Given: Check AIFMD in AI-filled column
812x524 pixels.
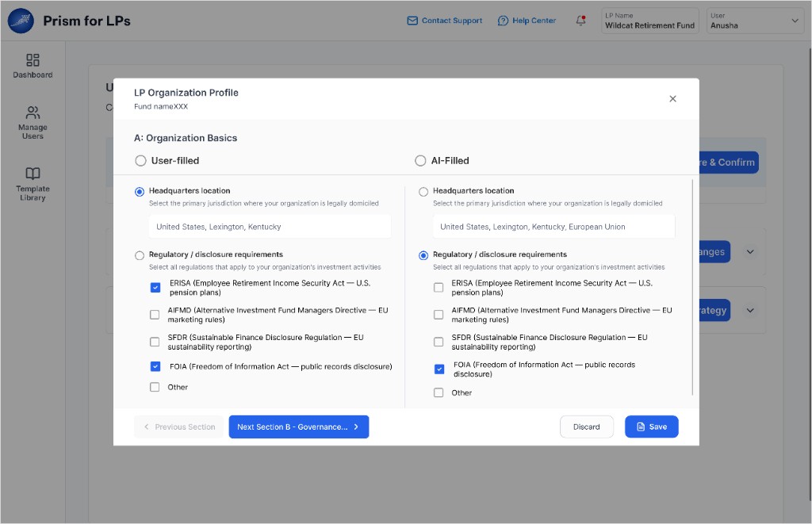Looking at the screenshot, I should coord(439,314).
